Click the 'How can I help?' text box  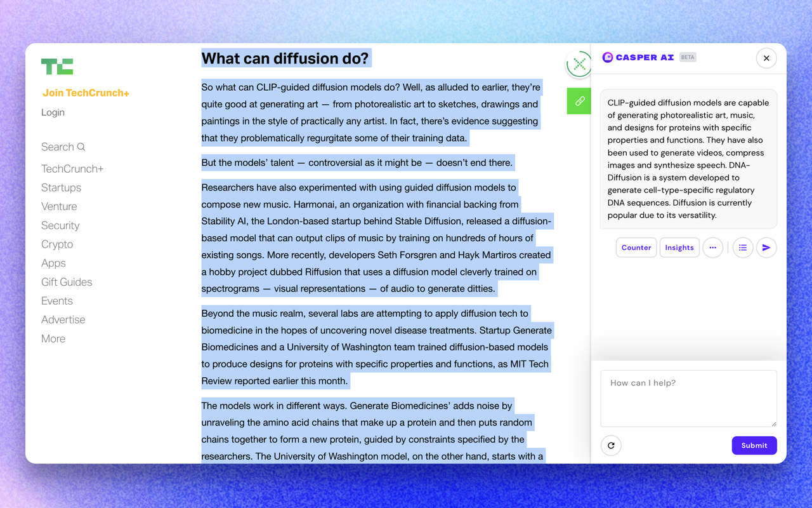pos(689,398)
